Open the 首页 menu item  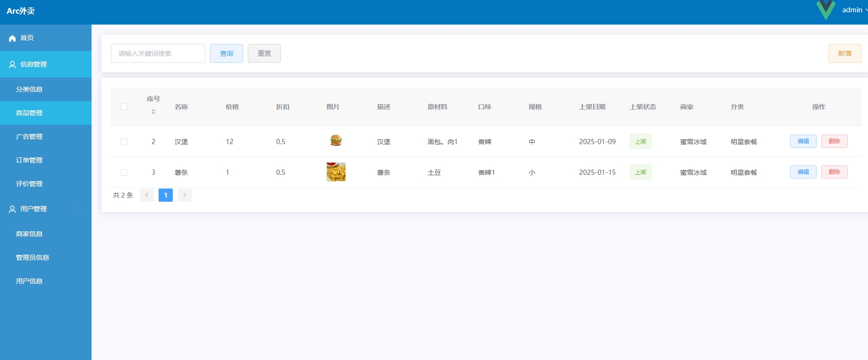[x=46, y=38]
